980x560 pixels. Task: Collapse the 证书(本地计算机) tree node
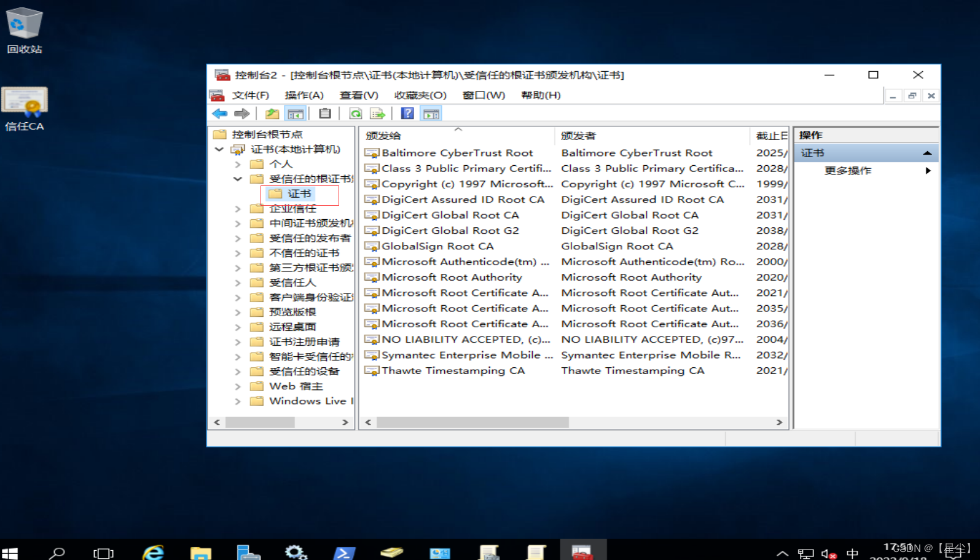219,149
